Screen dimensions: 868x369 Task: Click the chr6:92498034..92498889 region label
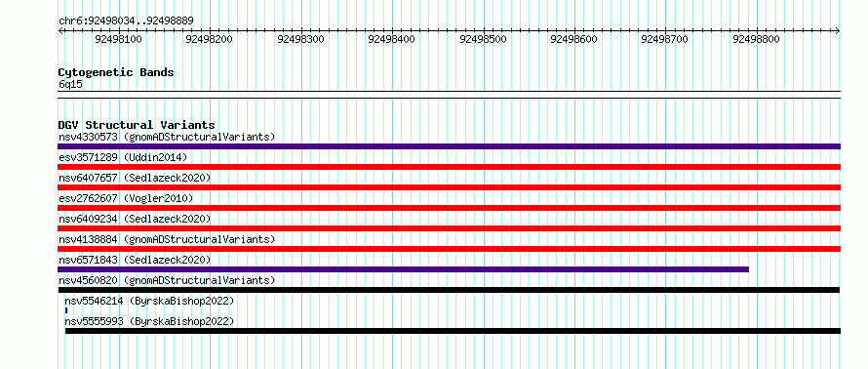pyautogui.click(x=126, y=21)
